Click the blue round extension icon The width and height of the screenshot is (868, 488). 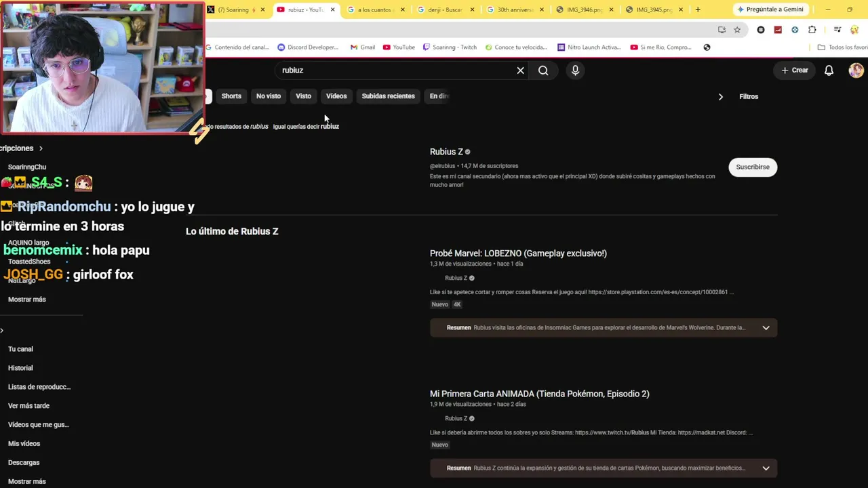click(795, 30)
